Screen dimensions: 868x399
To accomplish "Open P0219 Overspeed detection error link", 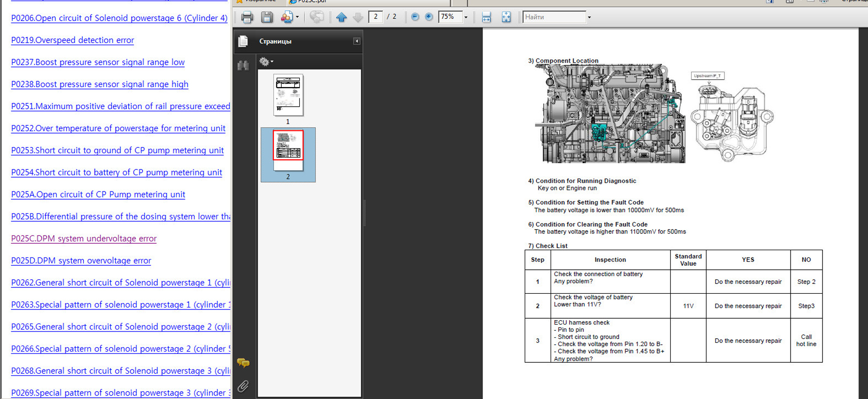I will tap(72, 40).
